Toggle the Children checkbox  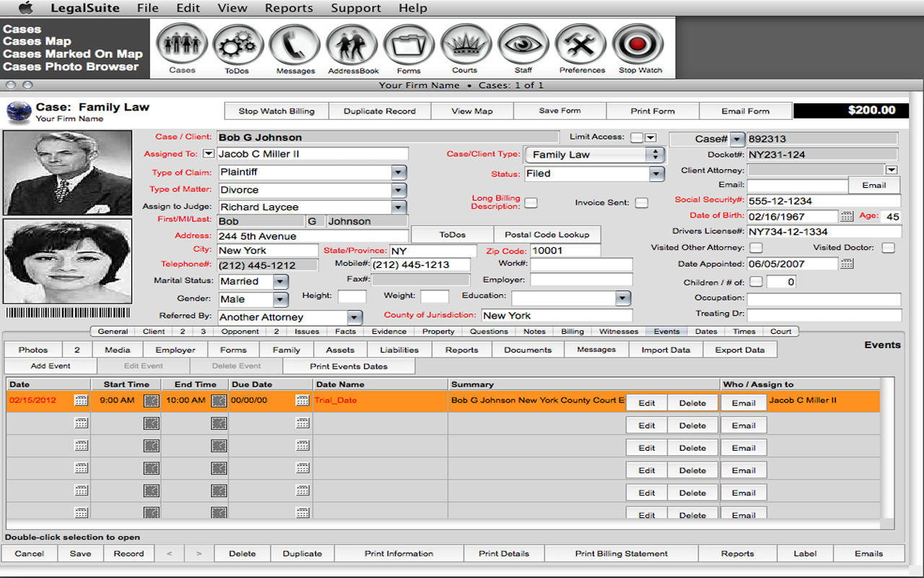(x=756, y=282)
